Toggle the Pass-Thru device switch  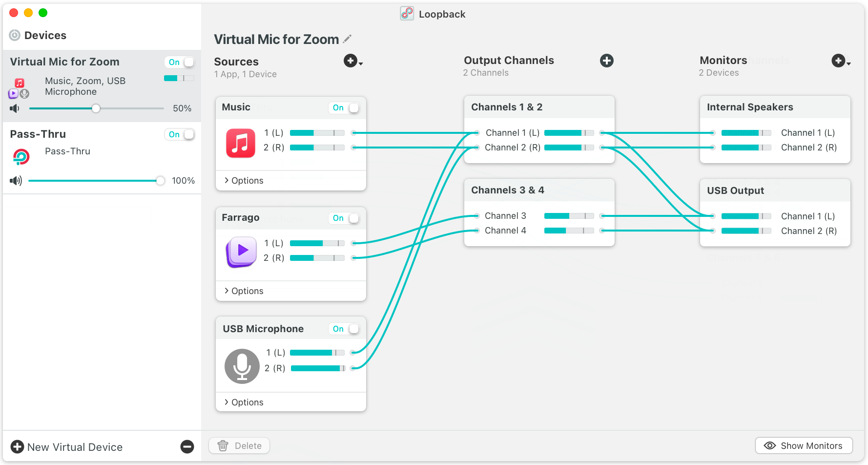(180, 134)
